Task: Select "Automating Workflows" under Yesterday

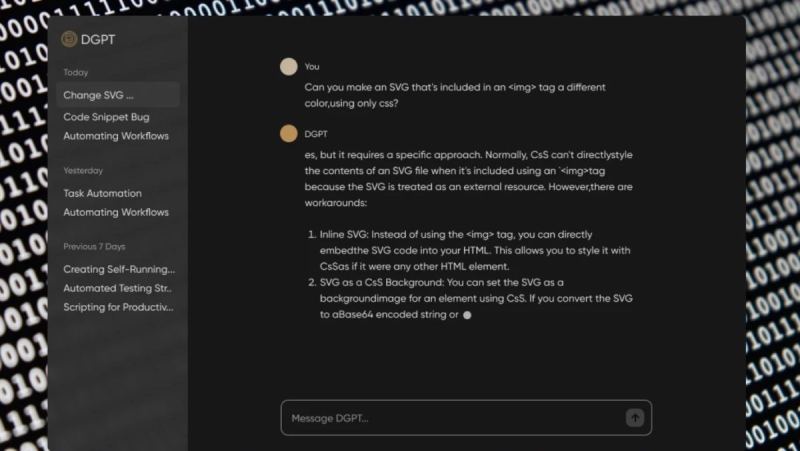Action: coord(116,212)
